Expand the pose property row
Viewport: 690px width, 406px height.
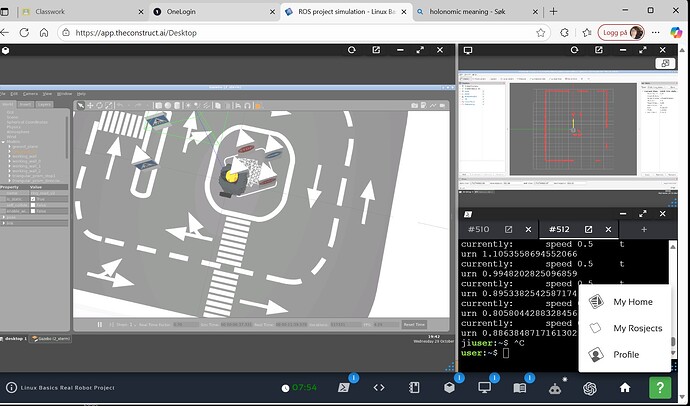pyautogui.click(x=4, y=217)
